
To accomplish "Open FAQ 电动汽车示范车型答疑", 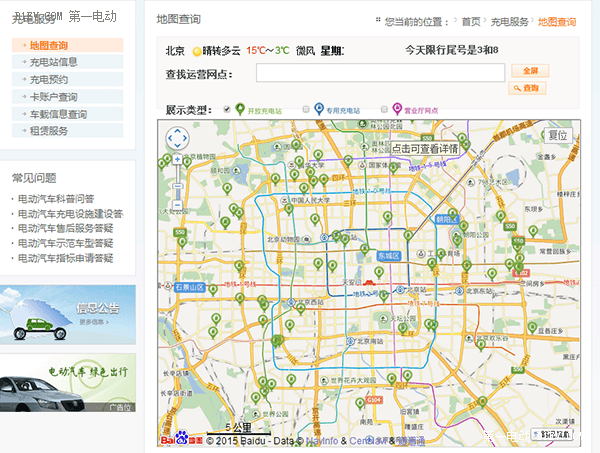I will click(65, 243).
